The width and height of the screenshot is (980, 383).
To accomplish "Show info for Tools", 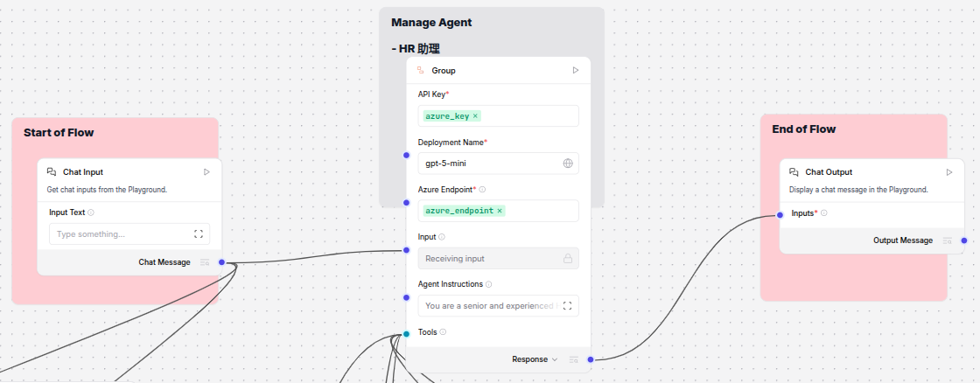I will click(x=443, y=331).
